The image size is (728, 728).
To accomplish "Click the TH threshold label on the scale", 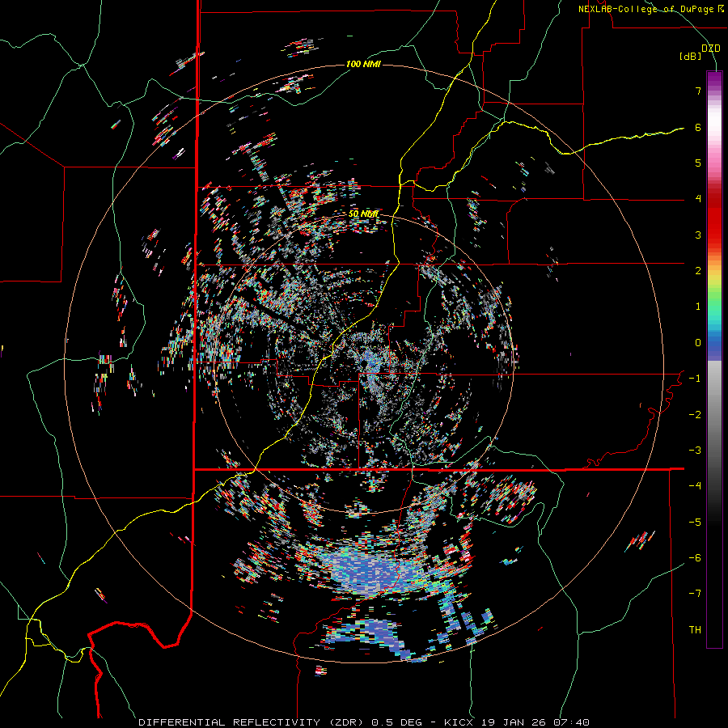I will pos(695,630).
